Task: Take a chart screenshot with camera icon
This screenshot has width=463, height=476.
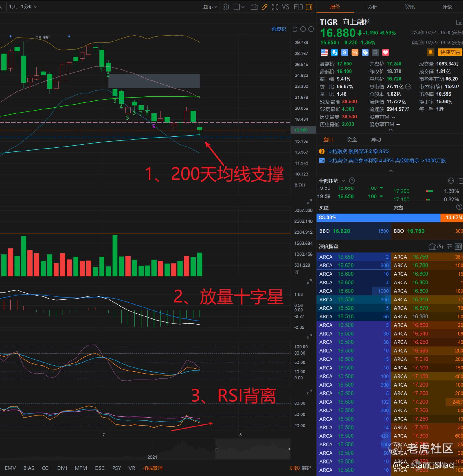Action: coord(254,7)
